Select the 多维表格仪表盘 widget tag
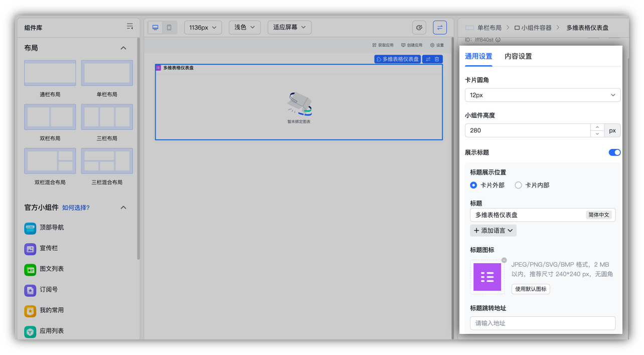 397,59
